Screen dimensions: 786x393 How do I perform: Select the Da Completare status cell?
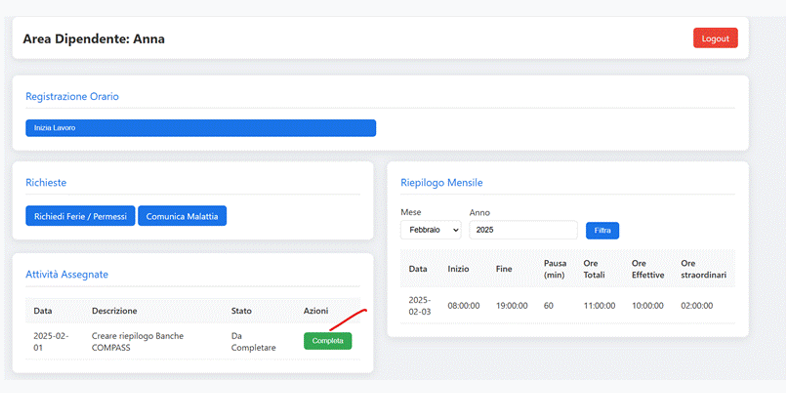pos(254,341)
